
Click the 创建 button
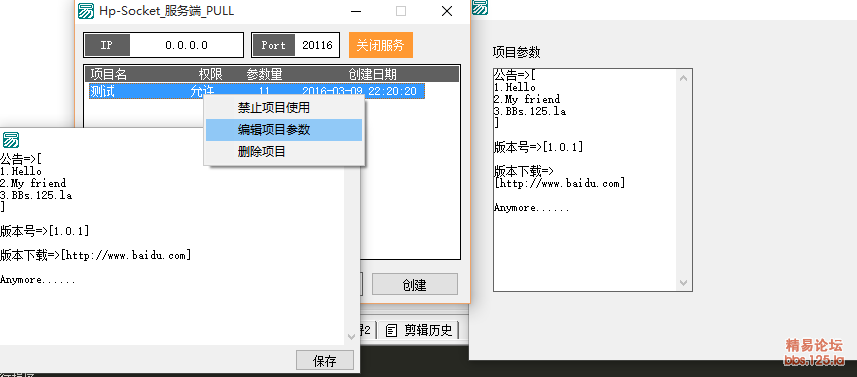tap(415, 285)
